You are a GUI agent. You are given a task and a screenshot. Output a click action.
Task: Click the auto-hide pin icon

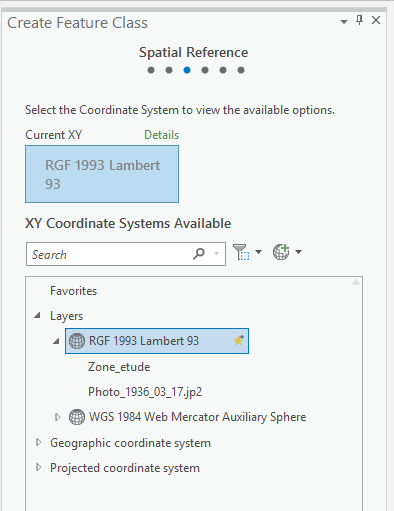(359, 20)
